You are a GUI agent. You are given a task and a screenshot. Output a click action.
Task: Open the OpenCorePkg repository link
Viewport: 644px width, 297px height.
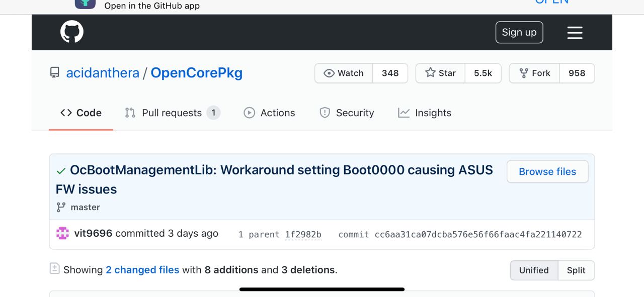coord(196,73)
